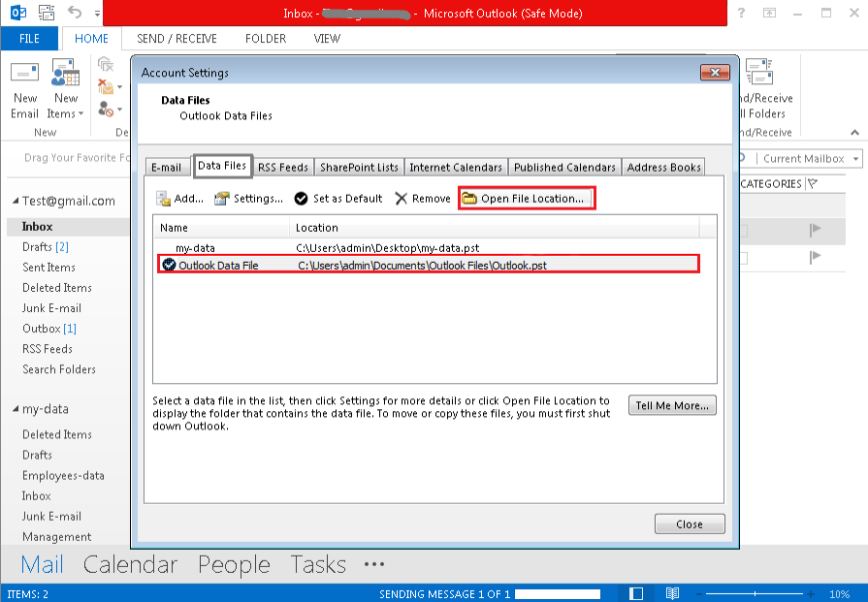This screenshot has width=868, height=602.
Task: Click Send/Receive All Folders quick access icon
Action: click(47, 13)
